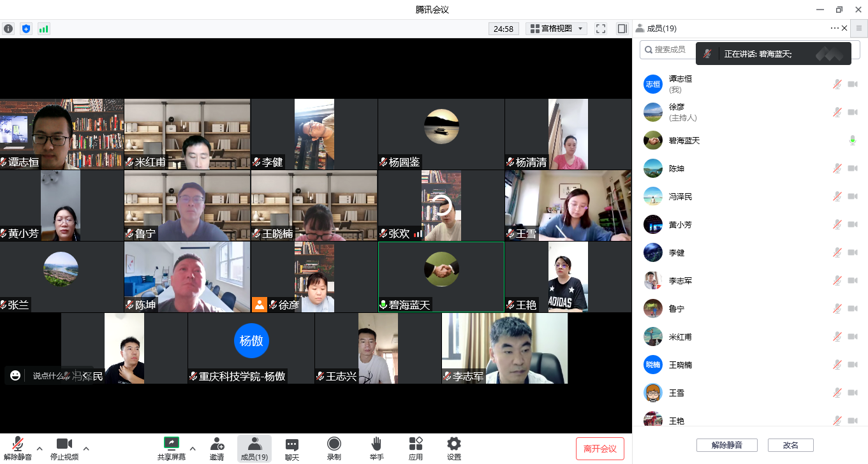The image size is (868, 464).
Task: Toggle camera icon for 谭志恒 in list
Action: tap(853, 84)
